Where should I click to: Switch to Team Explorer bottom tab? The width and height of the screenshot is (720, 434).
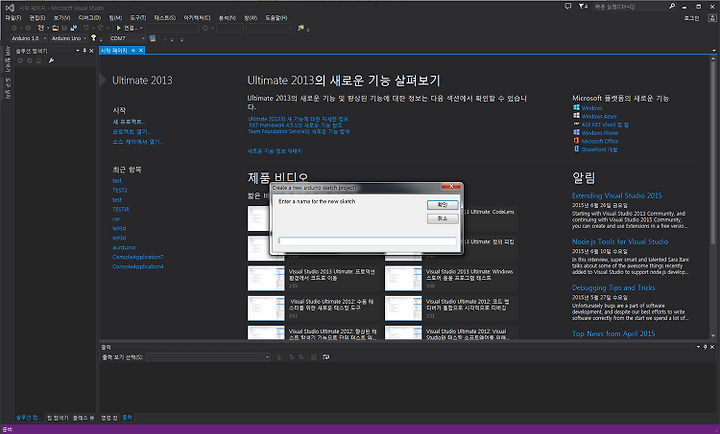click(x=58, y=417)
